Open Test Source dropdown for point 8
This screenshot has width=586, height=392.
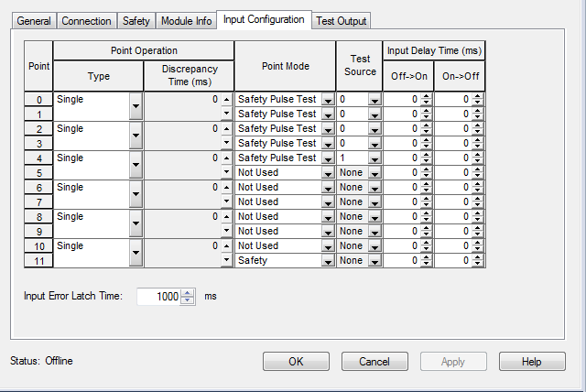coord(374,217)
